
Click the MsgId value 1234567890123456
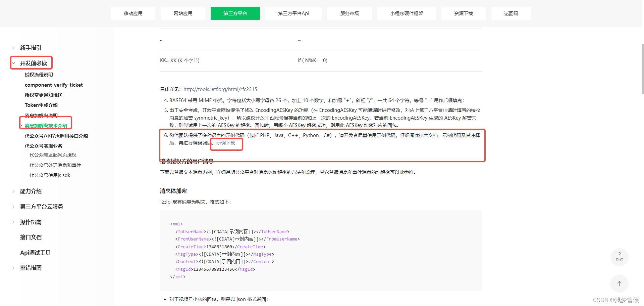214,269
